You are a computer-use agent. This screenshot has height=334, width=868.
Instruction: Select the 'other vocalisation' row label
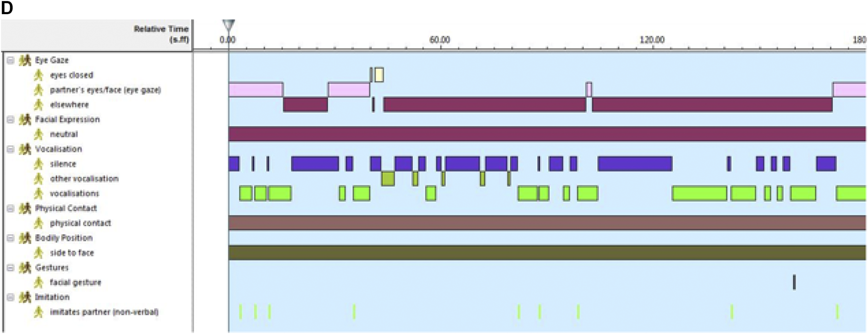(x=84, y=179)
